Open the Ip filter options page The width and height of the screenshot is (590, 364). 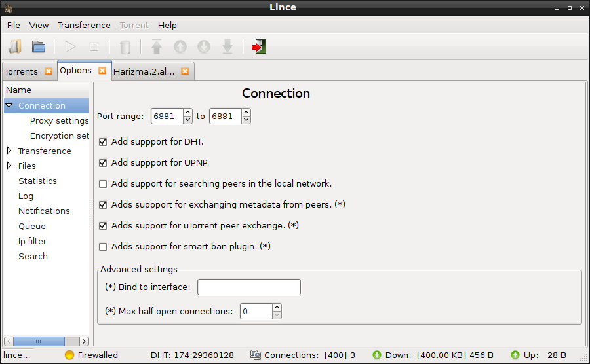32,241
